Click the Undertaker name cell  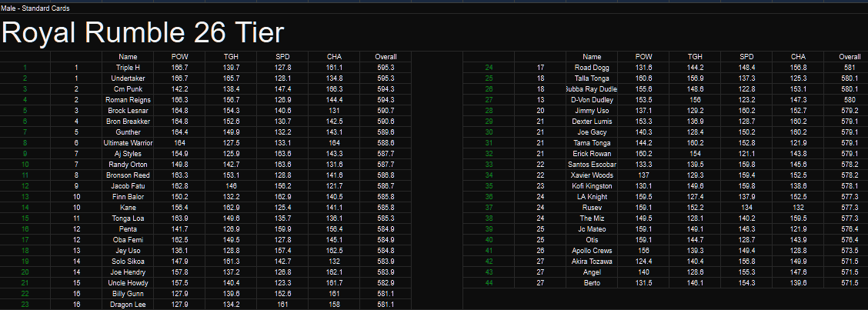(x=128, y=78)
